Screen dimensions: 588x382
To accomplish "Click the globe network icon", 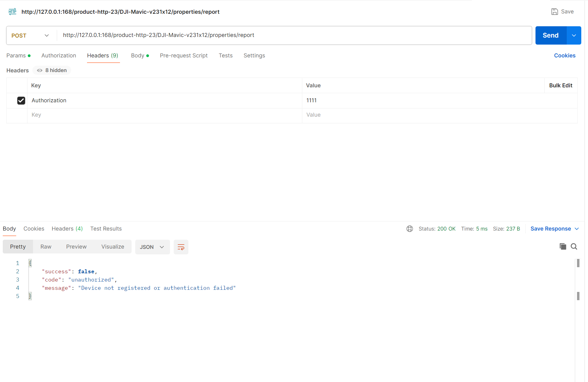I will (410, 229).
